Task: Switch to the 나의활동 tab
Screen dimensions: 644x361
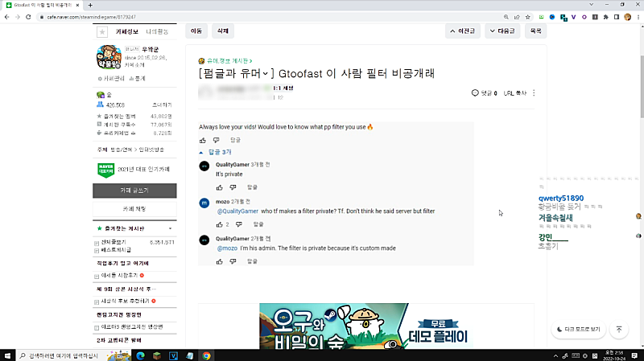Action: (x=157, y=31)
